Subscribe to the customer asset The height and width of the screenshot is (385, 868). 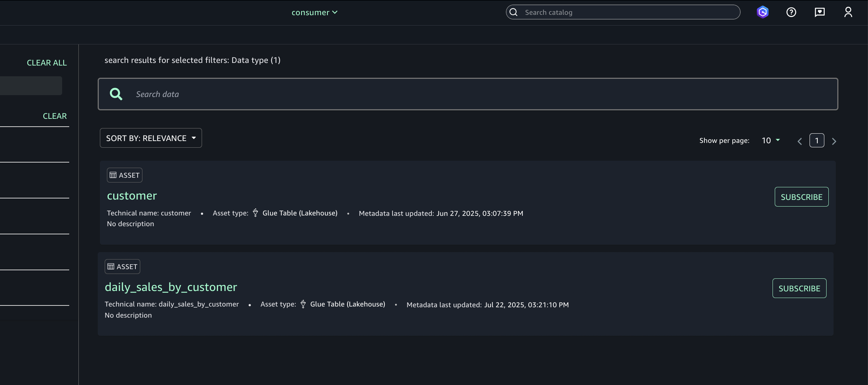coord(801,197)
